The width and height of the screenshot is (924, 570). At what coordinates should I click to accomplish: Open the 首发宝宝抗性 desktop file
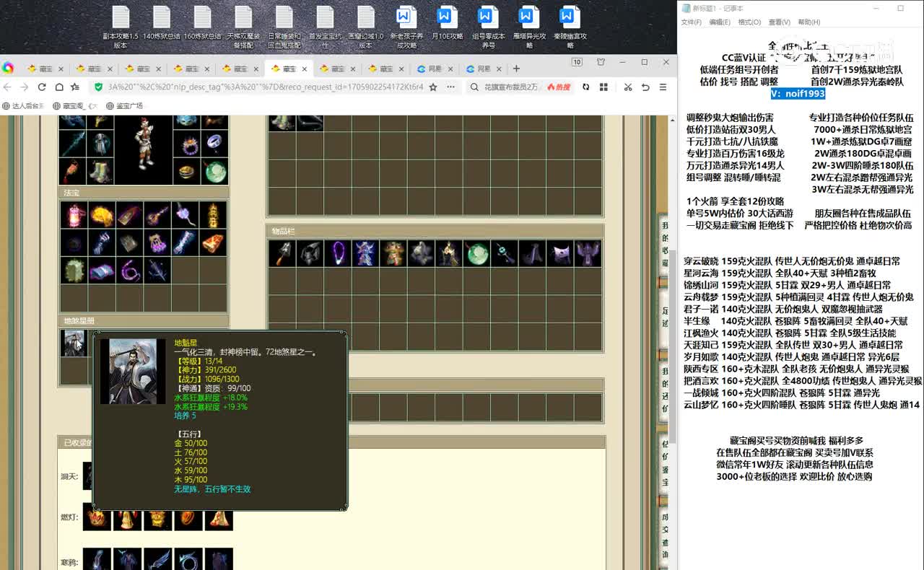pyautogui.click(x=326, y=27)
